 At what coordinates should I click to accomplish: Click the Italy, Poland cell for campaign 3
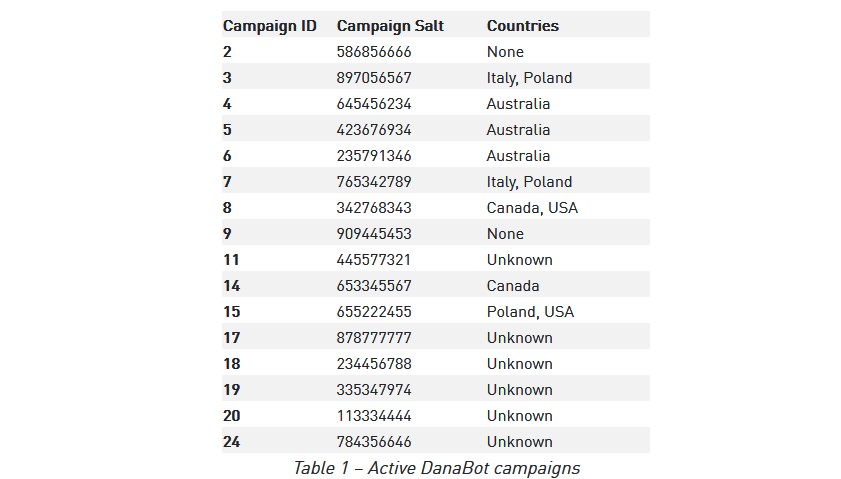(x=529, y=78)
